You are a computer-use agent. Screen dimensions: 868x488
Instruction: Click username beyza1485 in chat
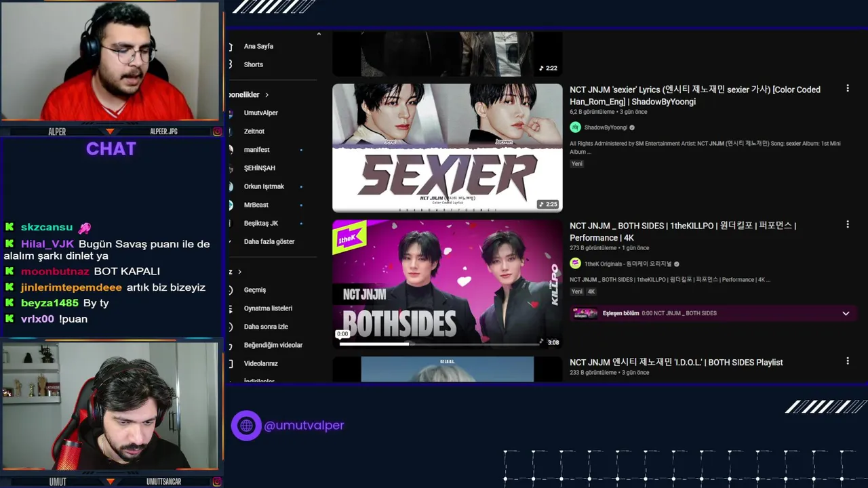(x=50, y=303)
